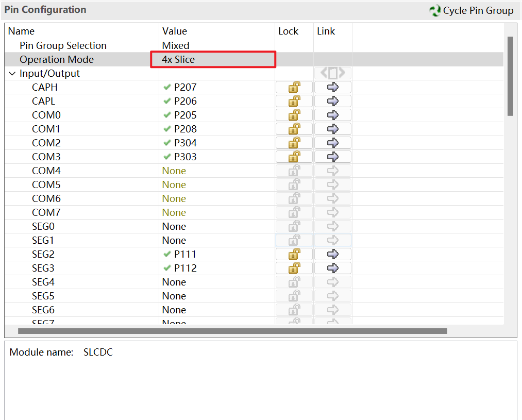Follow the link arrow for COM3
522x420 pixels.
pyautogui.click(x=332, y=157)
